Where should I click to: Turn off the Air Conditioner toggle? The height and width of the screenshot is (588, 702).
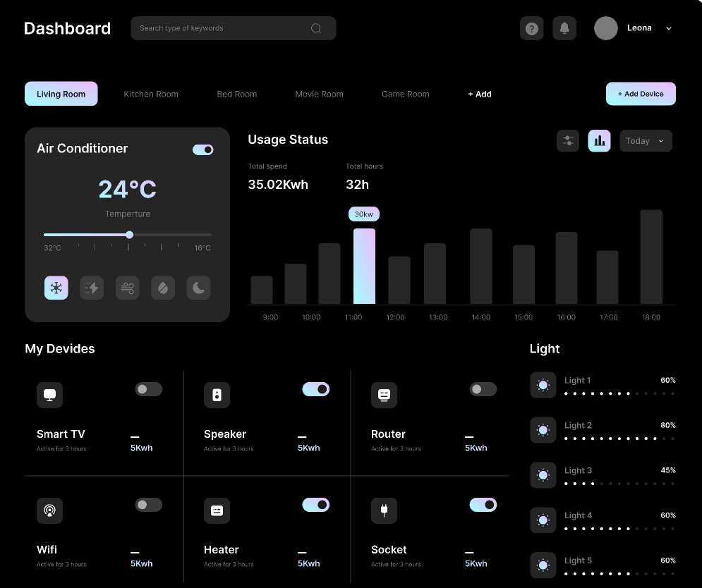tap(203, 149)
